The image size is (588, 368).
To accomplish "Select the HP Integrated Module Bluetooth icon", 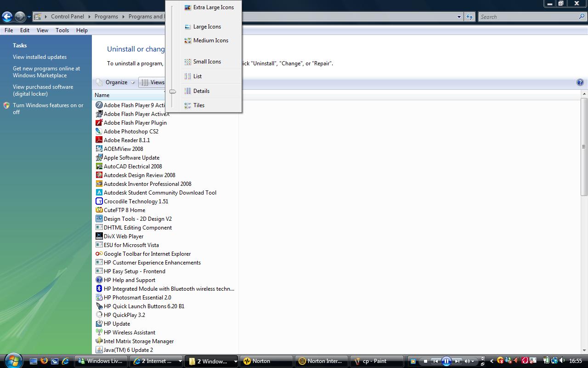I will click(99, 289).
